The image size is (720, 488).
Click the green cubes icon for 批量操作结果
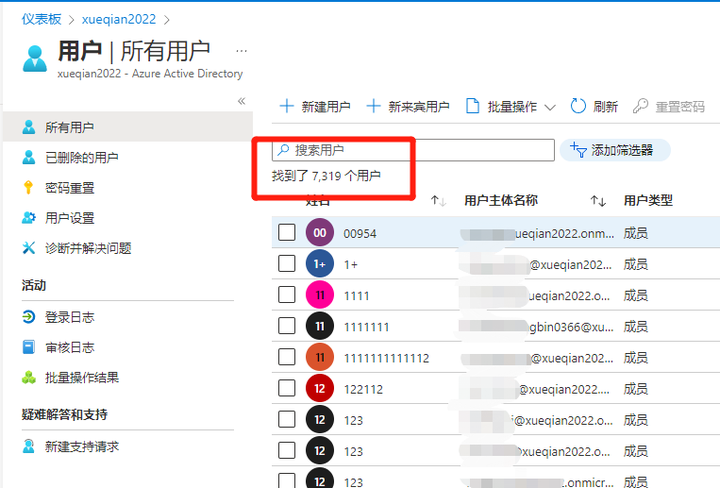pyautogui.click(x=28, y=378)
